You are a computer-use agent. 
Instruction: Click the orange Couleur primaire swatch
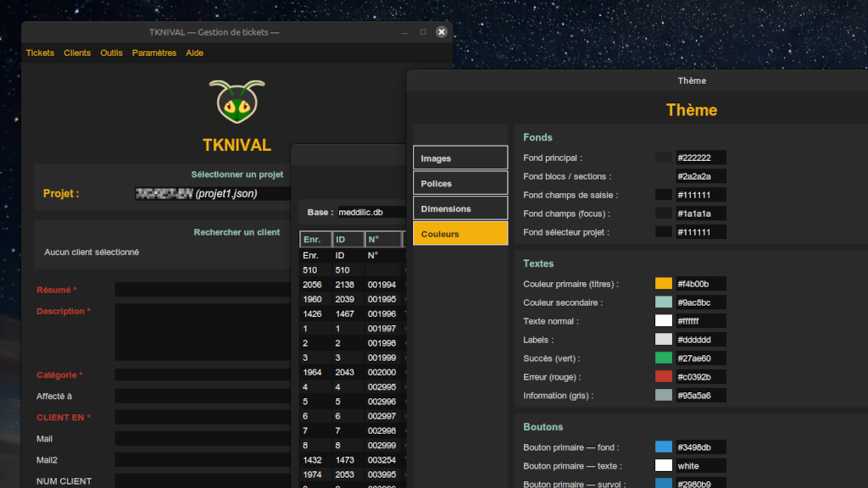pyautogui.click(x=663, y=283)
